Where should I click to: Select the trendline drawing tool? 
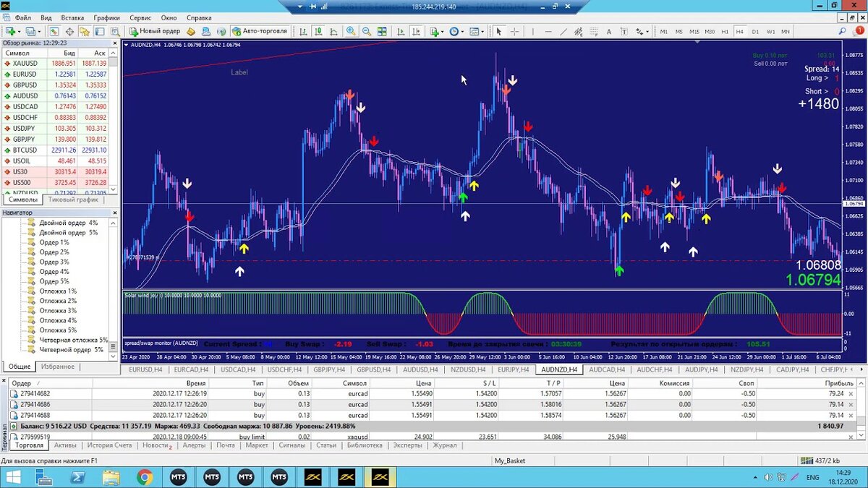[x=563, y=31]
